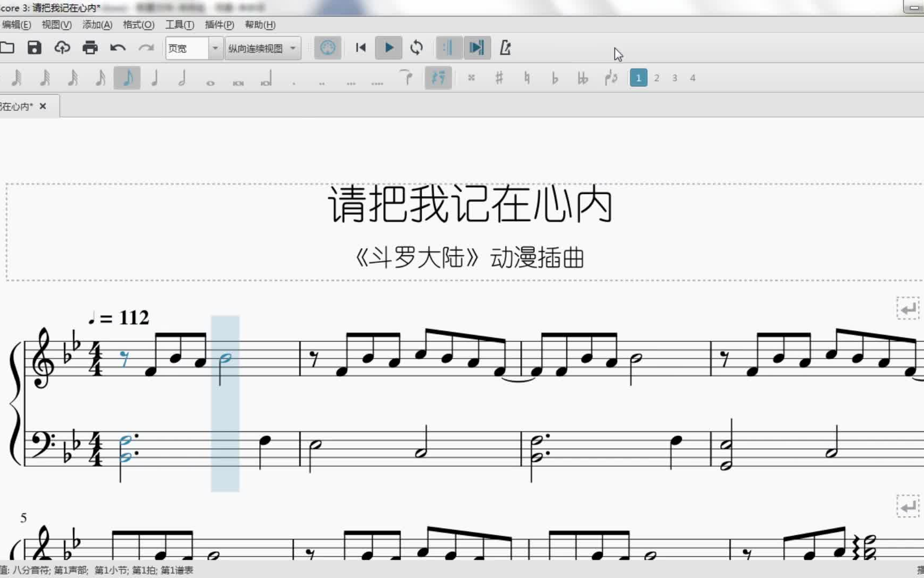Select the half note duration
The image size is (924, 578).
click(x=182, y=78)
